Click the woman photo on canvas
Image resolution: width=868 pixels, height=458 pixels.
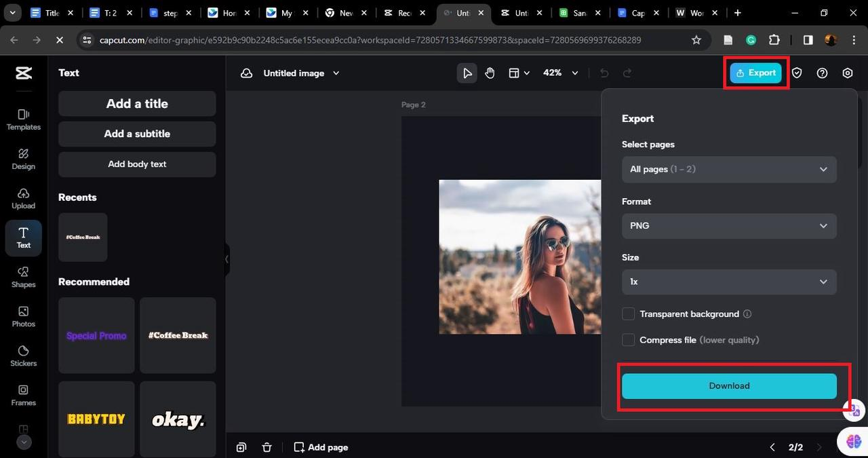[519, 257]
